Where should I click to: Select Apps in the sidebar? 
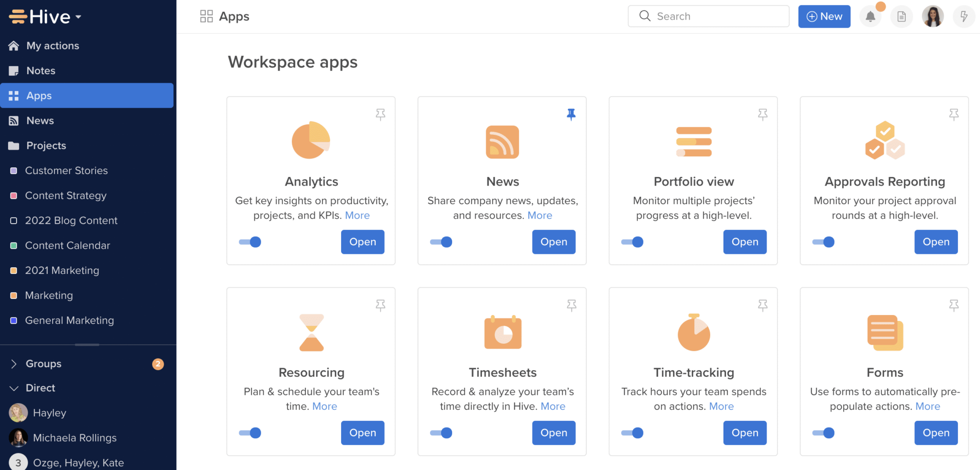[x=38, y=95]
